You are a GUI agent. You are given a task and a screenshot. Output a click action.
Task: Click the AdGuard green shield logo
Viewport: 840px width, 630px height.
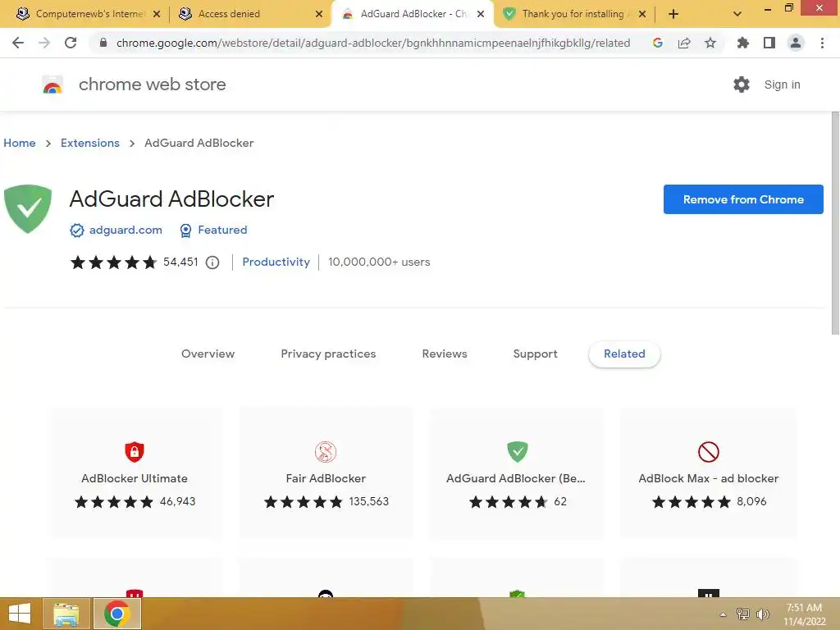(x=28, y=209)
